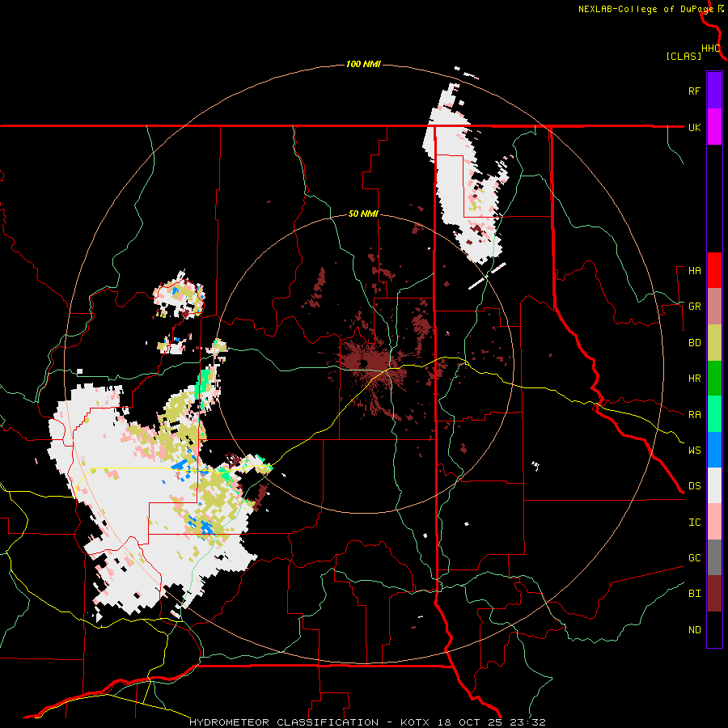Viewport: 728px width, 728px height.
Task: Click the ND legend label
Action: (x=694, y=630)
